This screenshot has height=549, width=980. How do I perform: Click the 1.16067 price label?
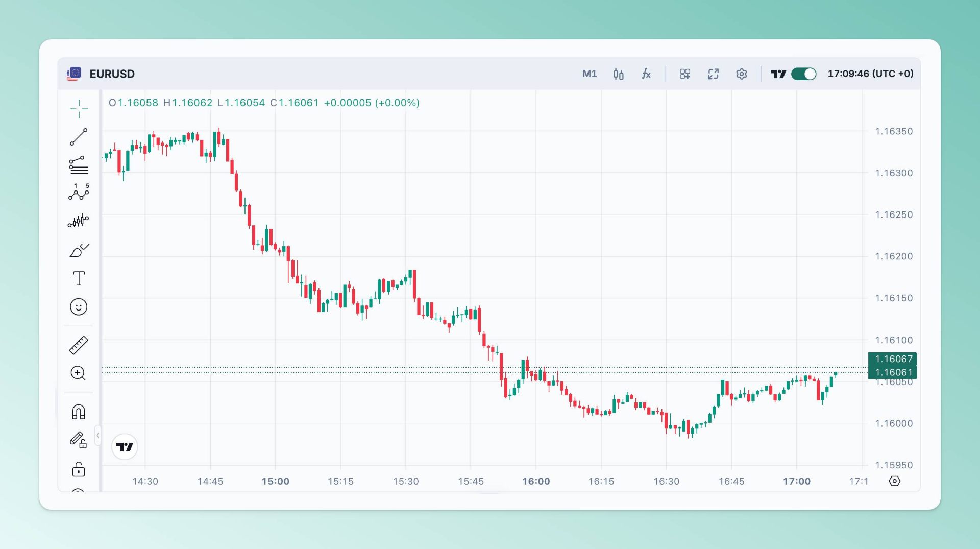click(893, 359)
